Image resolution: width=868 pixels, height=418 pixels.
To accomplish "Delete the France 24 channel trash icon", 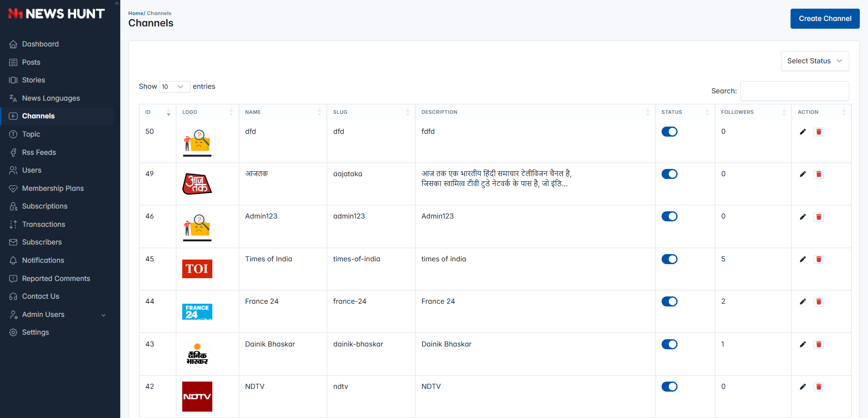I will click(819, 301).
